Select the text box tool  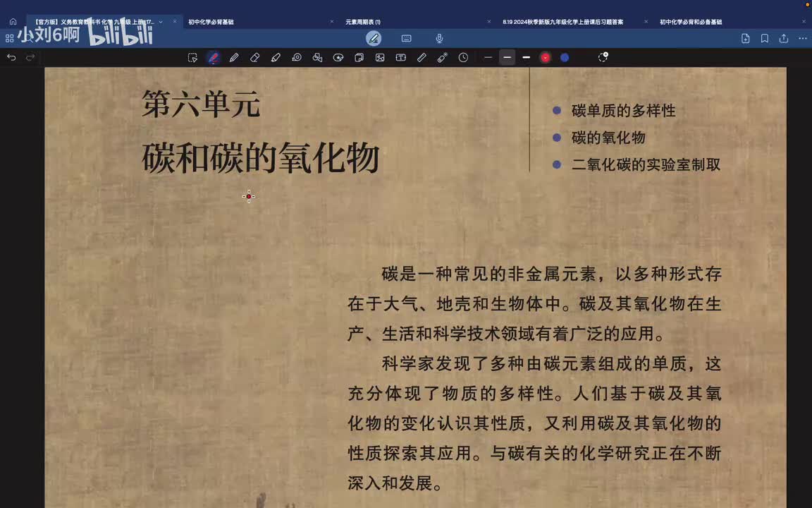click(401, 58)
